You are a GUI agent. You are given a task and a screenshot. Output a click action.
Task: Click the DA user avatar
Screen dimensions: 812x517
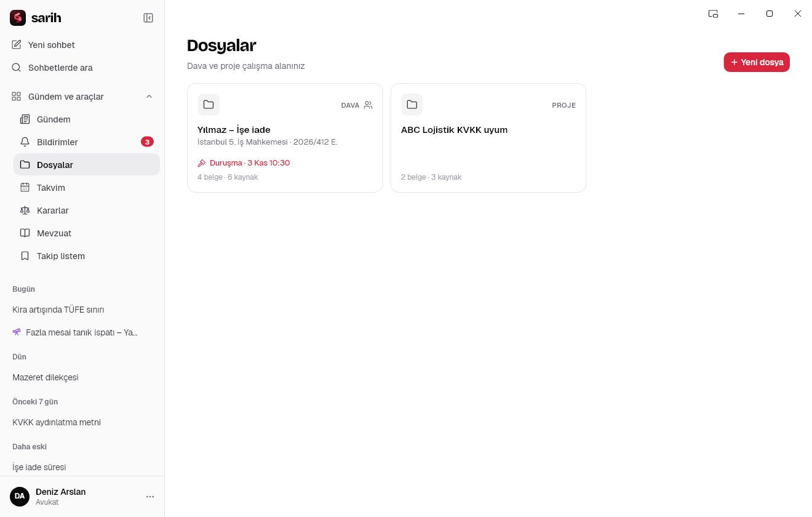pyautogui.click(x=20, y=497)
